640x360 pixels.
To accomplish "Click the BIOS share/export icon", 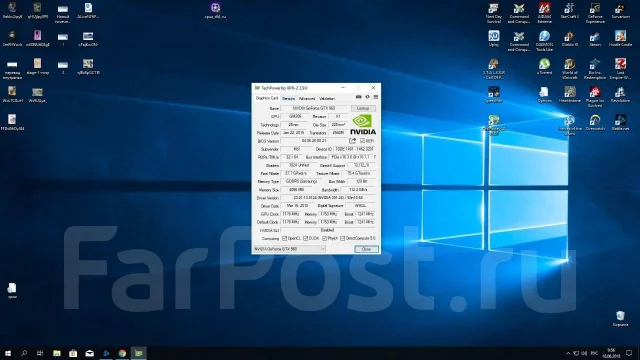I will click(x=353, y=140).
